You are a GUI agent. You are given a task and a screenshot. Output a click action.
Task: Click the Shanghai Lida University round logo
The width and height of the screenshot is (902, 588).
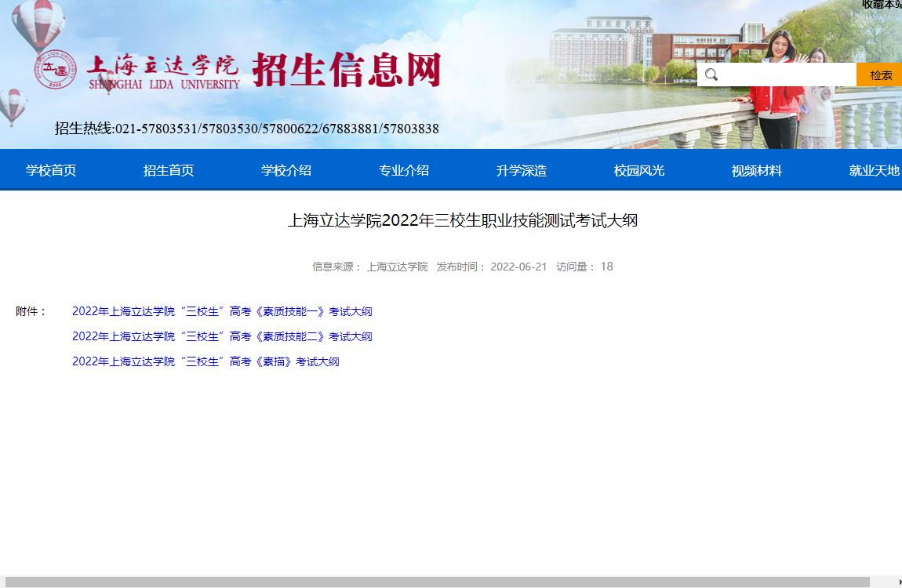click(55, 70)
